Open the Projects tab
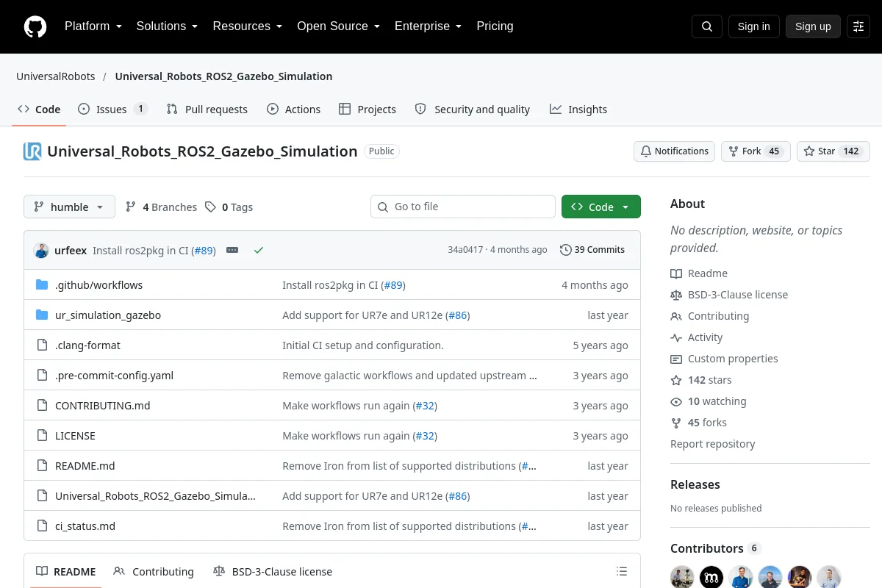This screenshot has height=588, width=882. 367,109
